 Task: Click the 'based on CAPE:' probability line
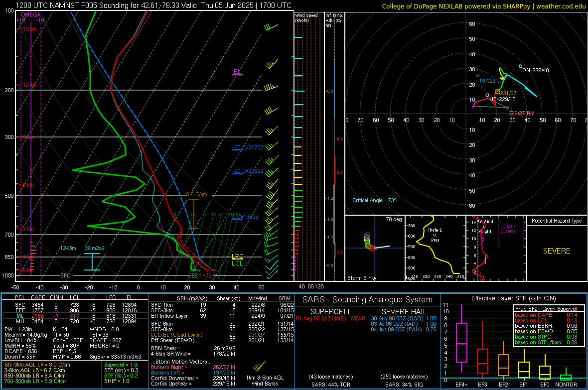[x=546, y=315]
